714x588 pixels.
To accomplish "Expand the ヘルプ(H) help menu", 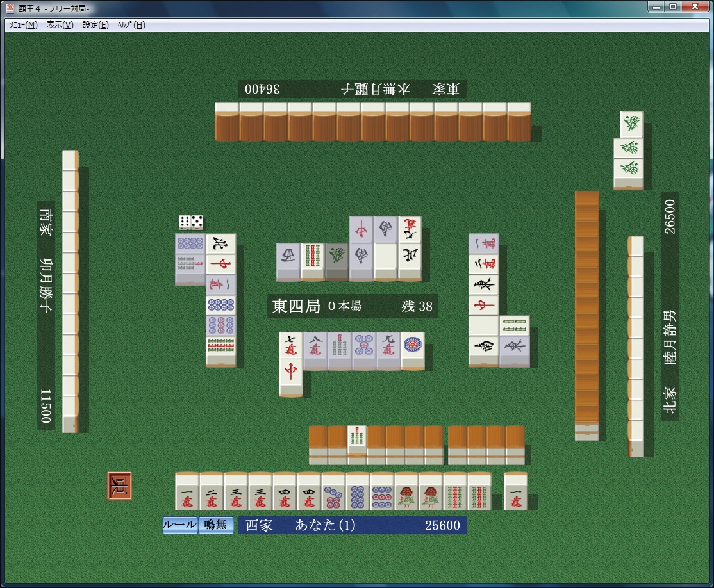I will click(x=131, y=25).
